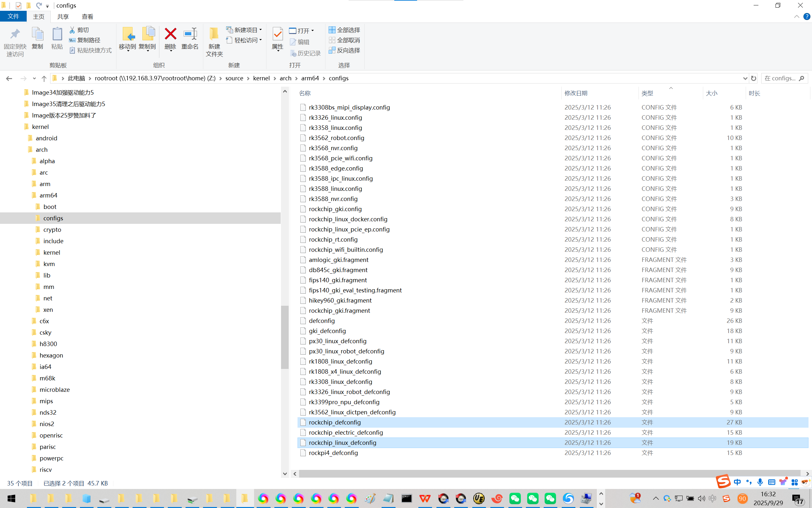Click 全部选择 select all
This screenshot has width=812, height=508.
344,30
